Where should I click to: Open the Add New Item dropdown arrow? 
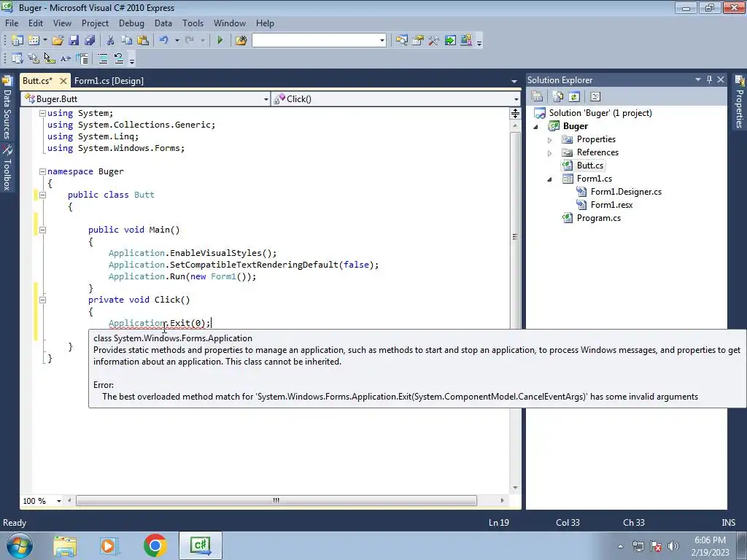pyautogui.click(x=44, y=41)
